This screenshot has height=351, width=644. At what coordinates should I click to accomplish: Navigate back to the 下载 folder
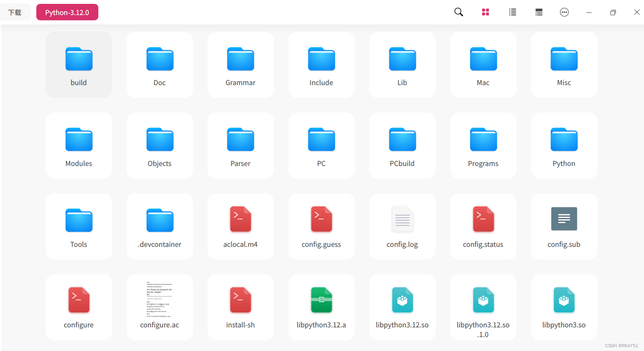[15, 12]
